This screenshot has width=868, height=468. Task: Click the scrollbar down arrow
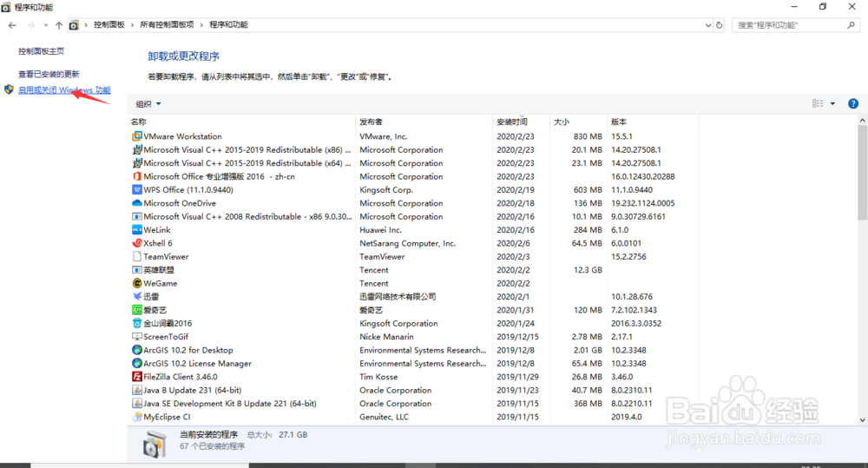point(862,420)
